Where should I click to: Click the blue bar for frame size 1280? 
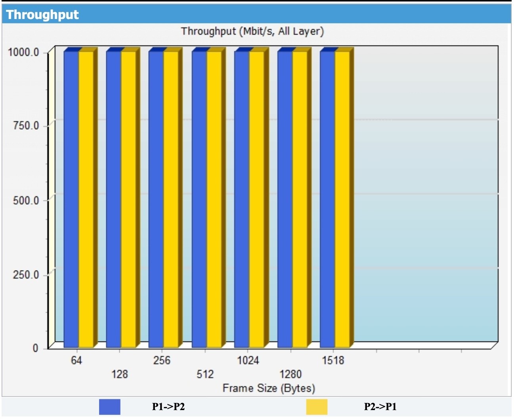tap(285, 199)
